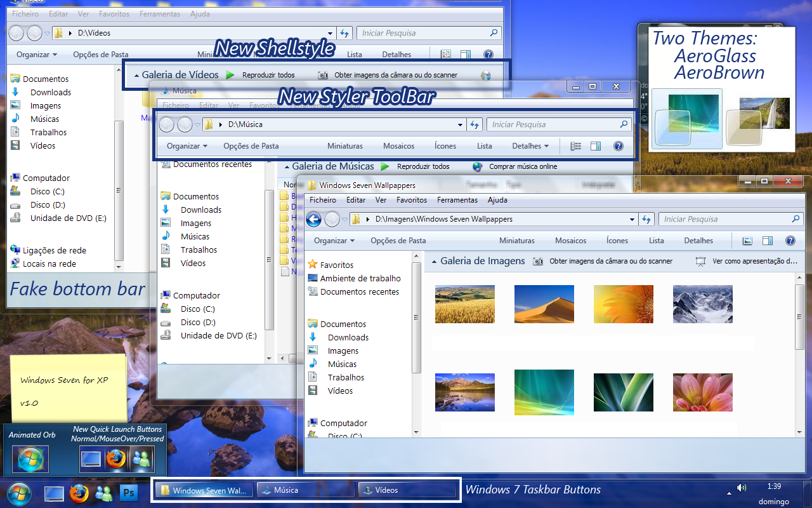Select Ligações de rede in Vídeos sidebar
Image resolution: width=812 pixels, height=508 pixels.
point(55,250)
